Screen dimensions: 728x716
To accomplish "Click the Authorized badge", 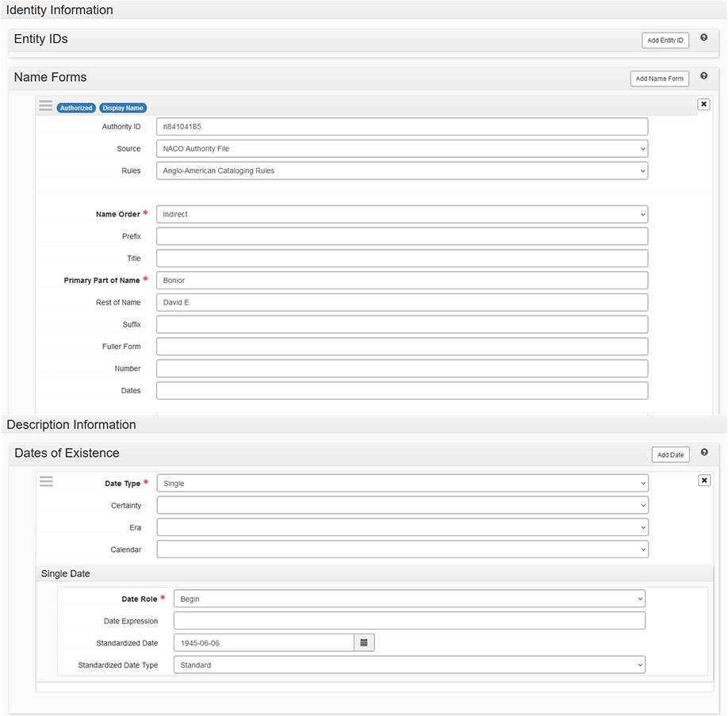I will 76,108.
